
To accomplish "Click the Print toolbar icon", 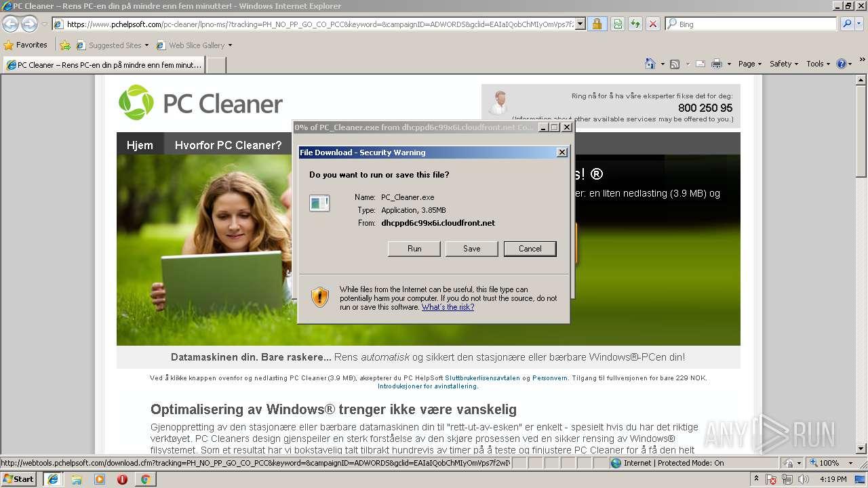I will pos(717,64).
